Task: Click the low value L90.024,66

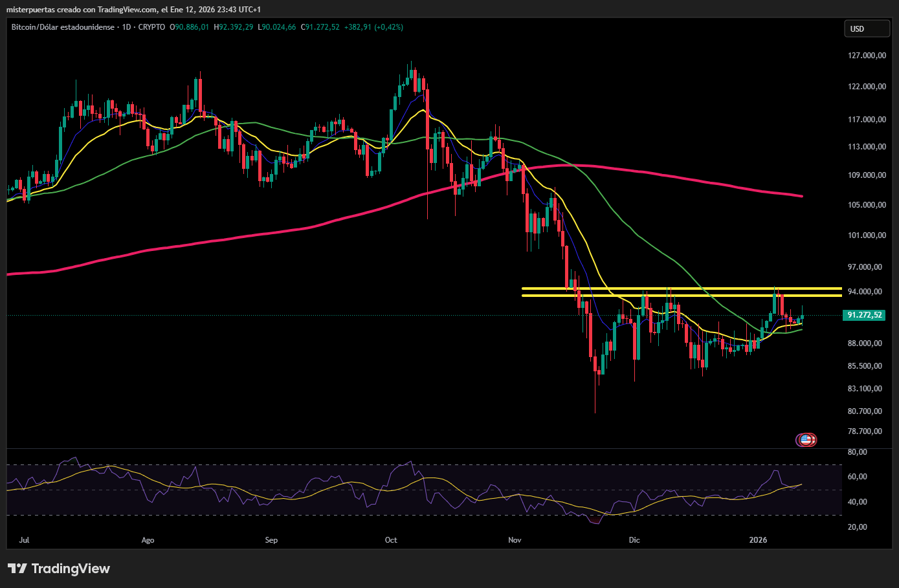Action: tap(277, 27)
